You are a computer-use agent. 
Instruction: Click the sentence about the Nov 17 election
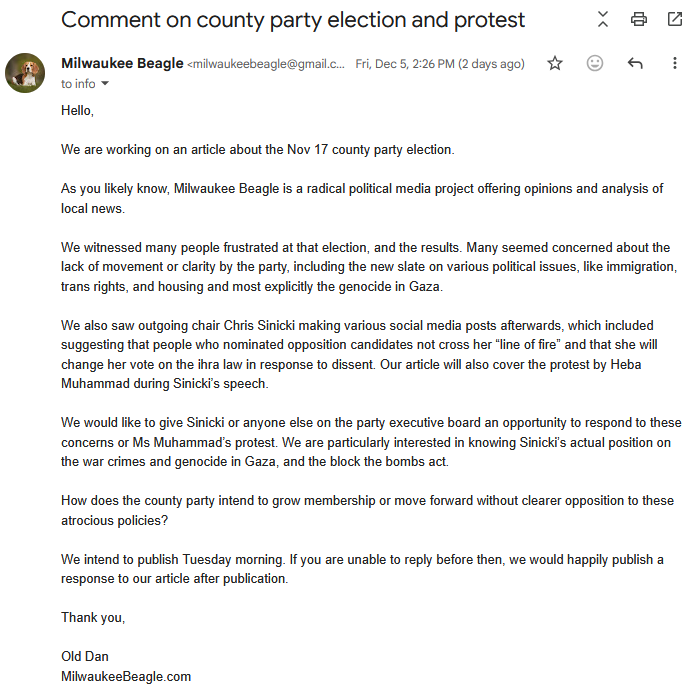tap(258, 149)
